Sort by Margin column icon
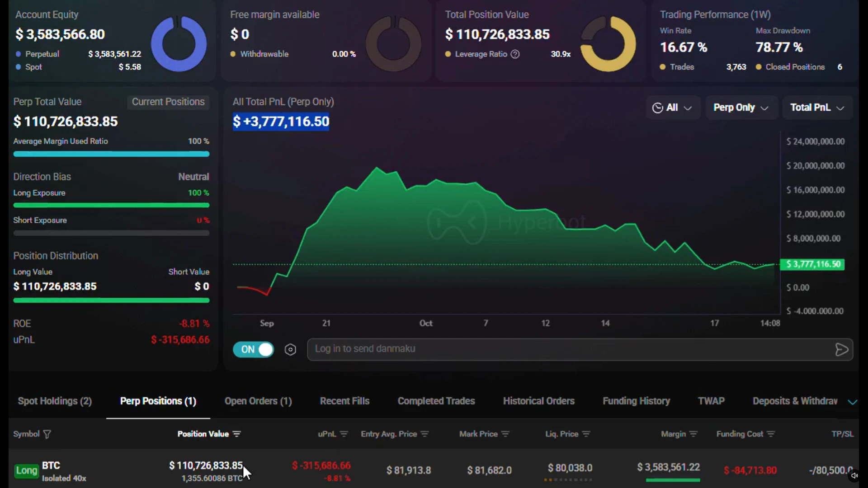 coord(693,434)
